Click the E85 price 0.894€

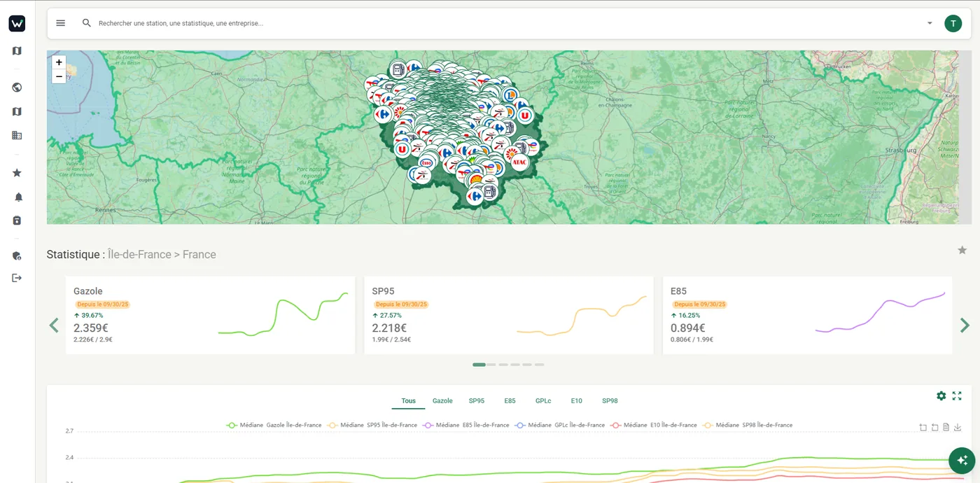click(x=688, y=328)
